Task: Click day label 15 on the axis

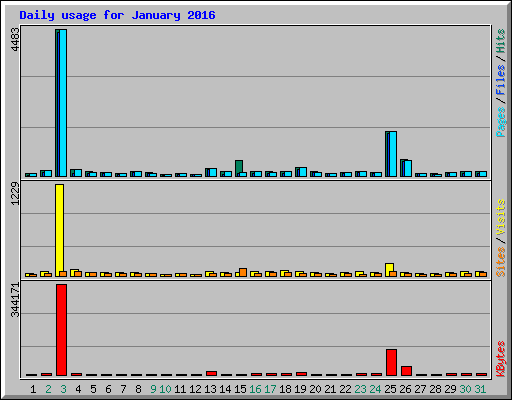Action: click(x=240, y=389)
